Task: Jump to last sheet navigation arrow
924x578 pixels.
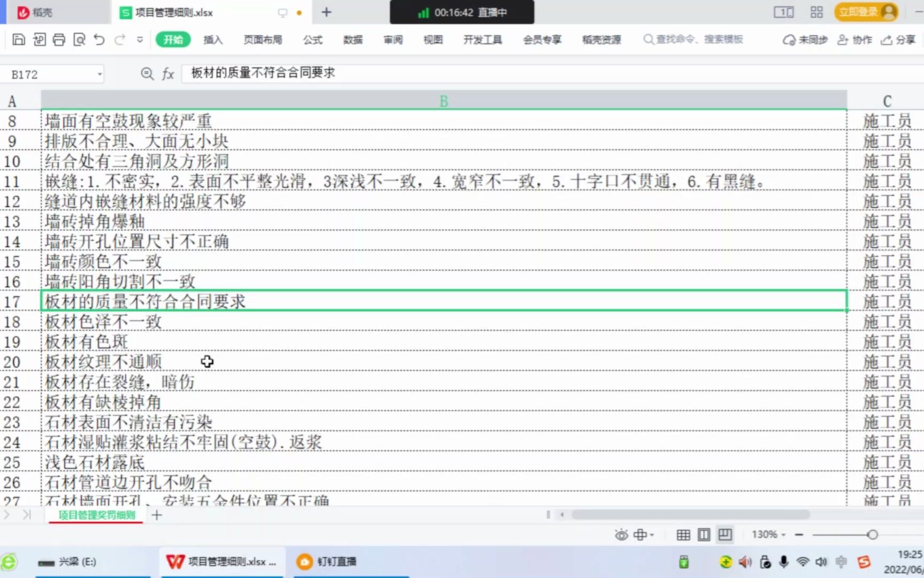Action: tap(27, 515)
